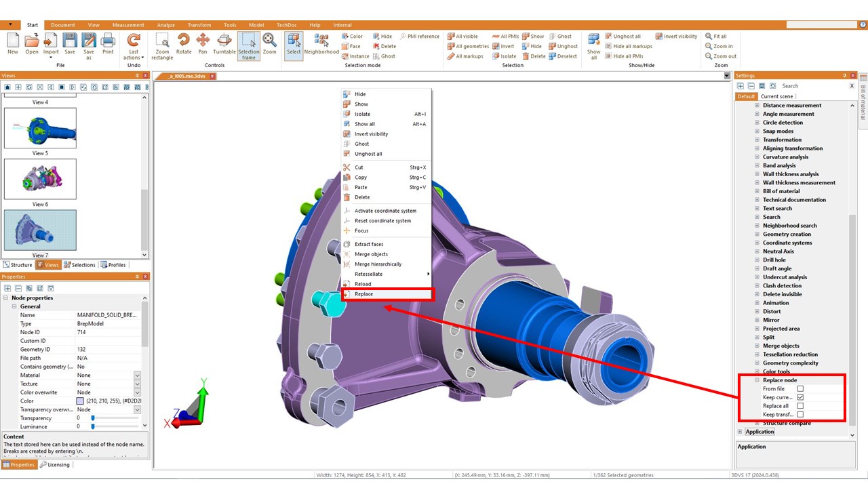Viewport: 868px width, 488px height.
Task: Open the Measurement ribbon tab
Action: tap(128, 25)
